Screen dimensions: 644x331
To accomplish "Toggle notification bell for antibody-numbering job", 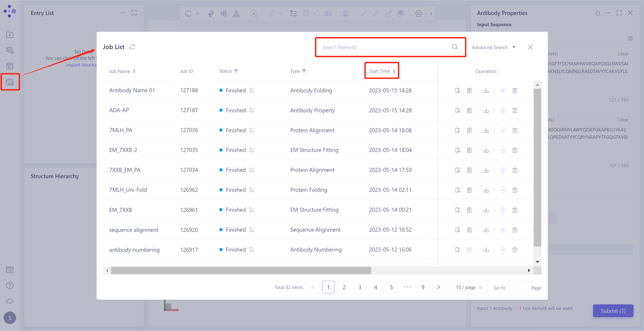I will [x=252, y=250].
